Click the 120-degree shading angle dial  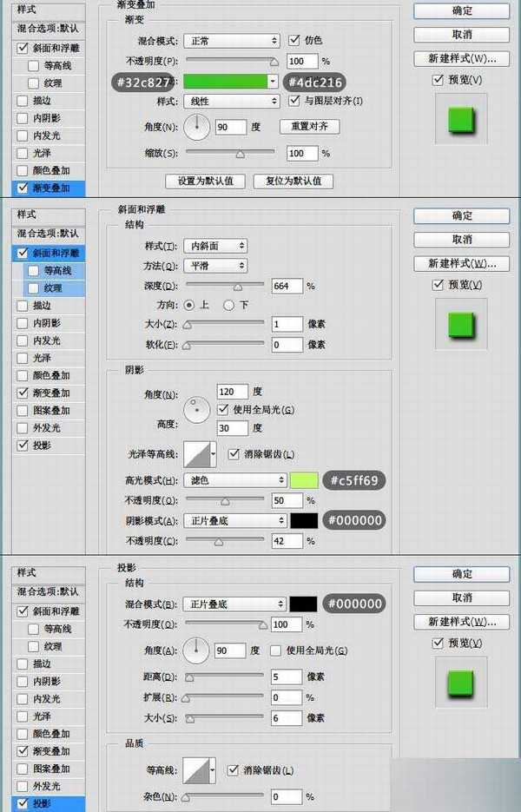pyautogui.click(x=197, y=408)
